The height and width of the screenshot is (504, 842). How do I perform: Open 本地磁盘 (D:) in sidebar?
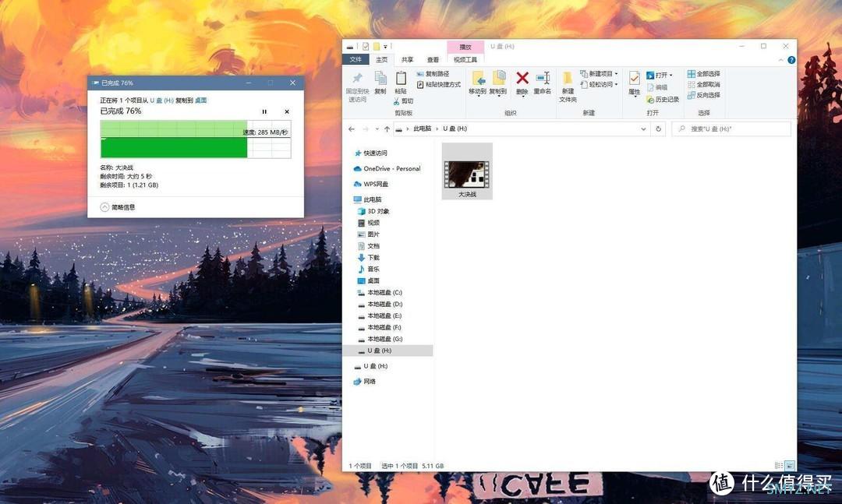[380, 305]
